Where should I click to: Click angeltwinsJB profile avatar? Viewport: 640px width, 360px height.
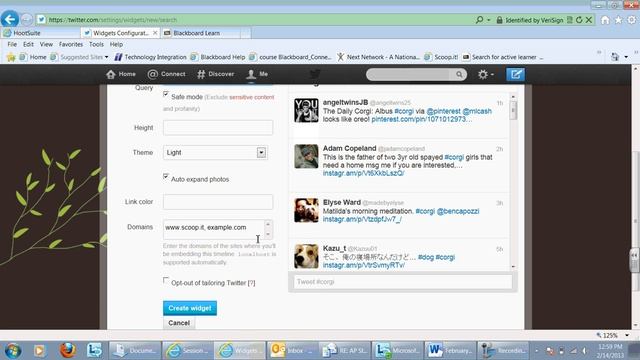[306, 110]
